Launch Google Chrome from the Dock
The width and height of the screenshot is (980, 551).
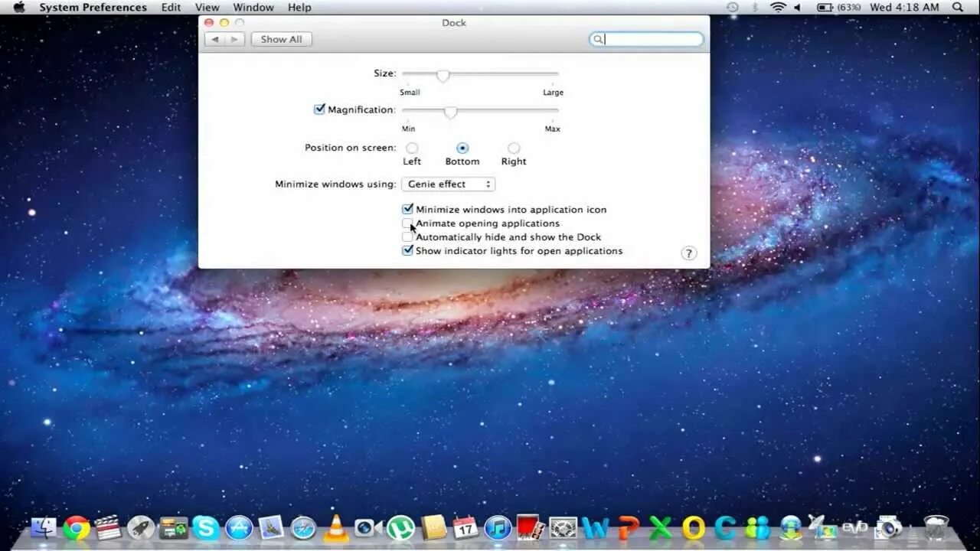(x=77, y=528)
